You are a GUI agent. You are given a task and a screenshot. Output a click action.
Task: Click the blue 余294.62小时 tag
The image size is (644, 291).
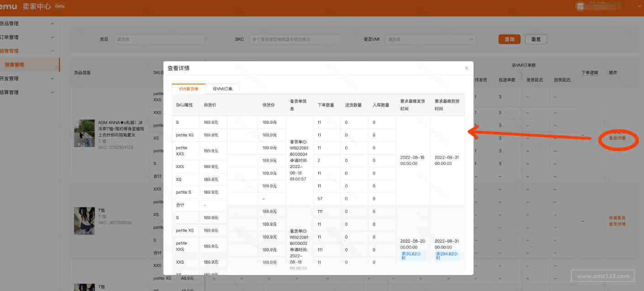pos(447,256)
